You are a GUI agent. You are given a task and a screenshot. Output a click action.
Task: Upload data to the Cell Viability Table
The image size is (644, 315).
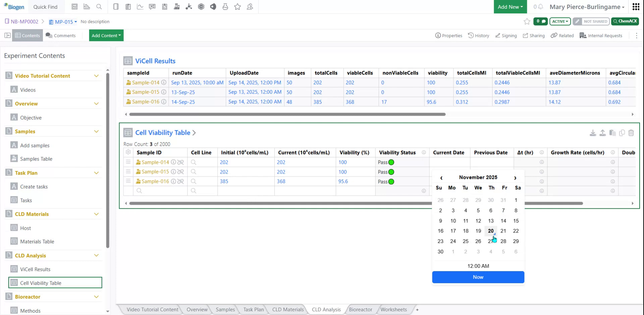coord(603,133)
